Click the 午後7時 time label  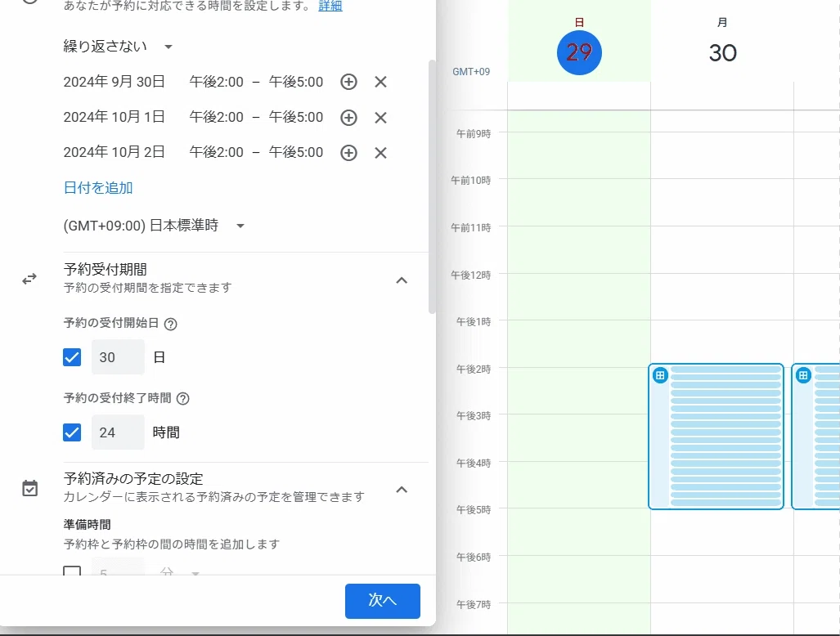(x=474, y=604)
